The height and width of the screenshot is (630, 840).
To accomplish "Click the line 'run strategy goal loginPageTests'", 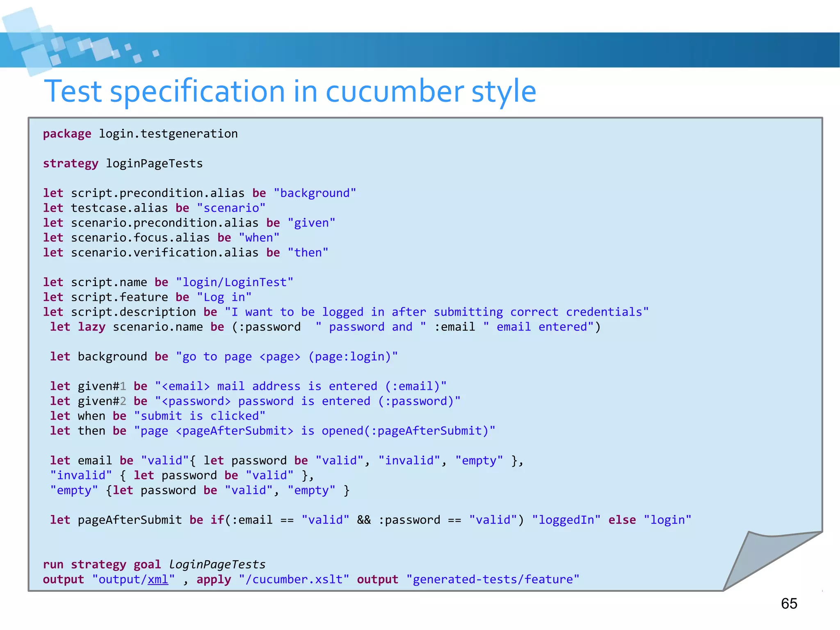I will tap(154, 565).
